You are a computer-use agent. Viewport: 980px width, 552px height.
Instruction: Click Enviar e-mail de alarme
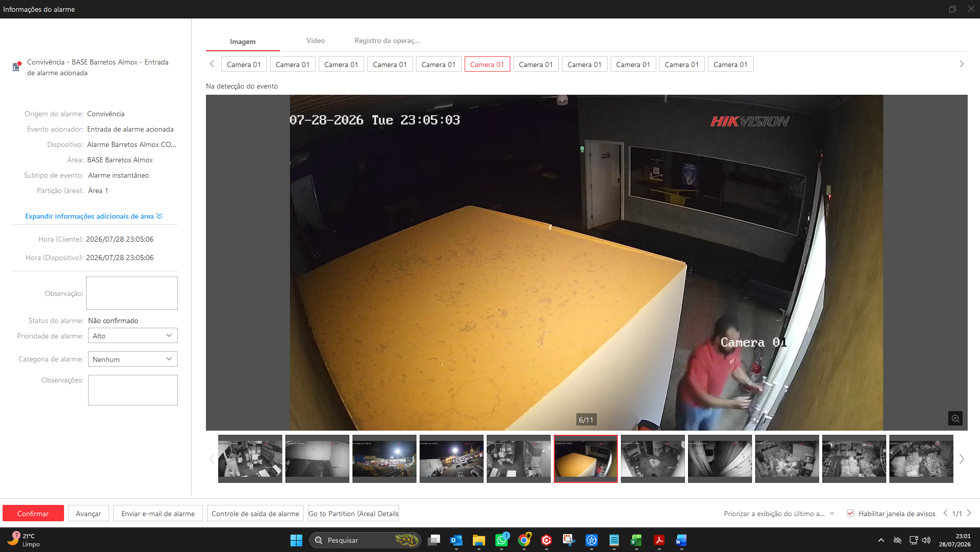(158, 513)
